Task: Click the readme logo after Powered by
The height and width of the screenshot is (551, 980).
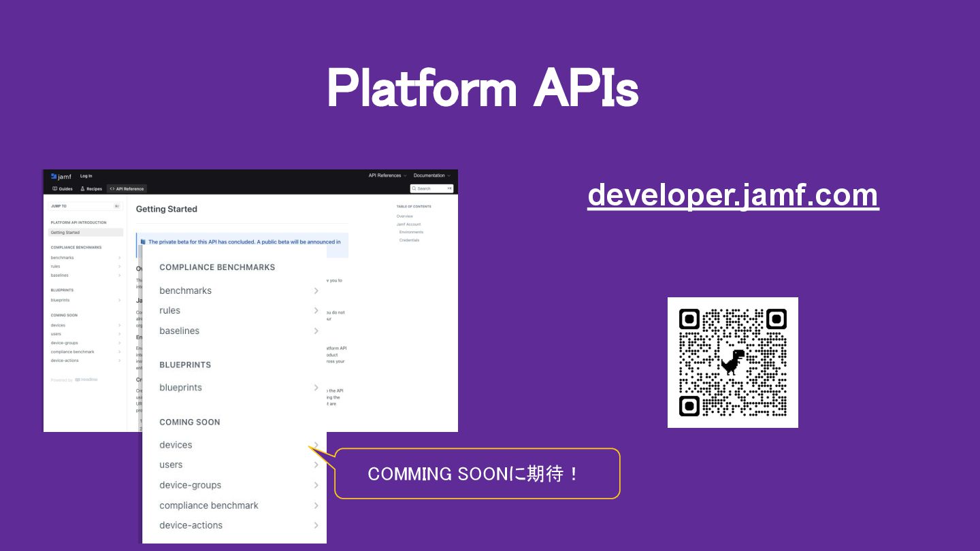Action: 86,380
